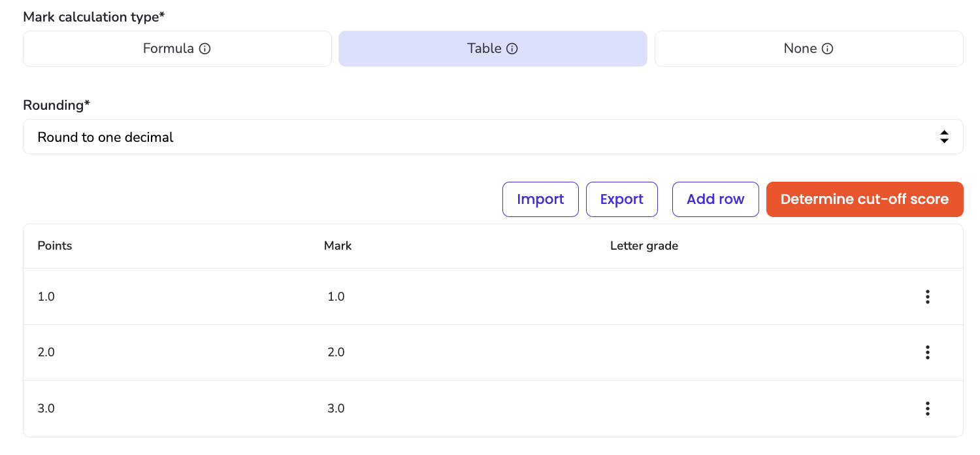Open info icon next to Formula

(204, 49)
